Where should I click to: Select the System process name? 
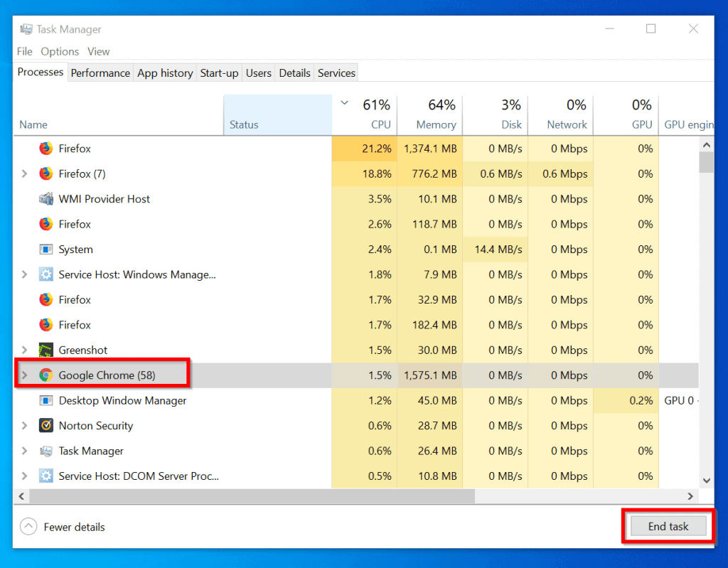click(75, 250)
